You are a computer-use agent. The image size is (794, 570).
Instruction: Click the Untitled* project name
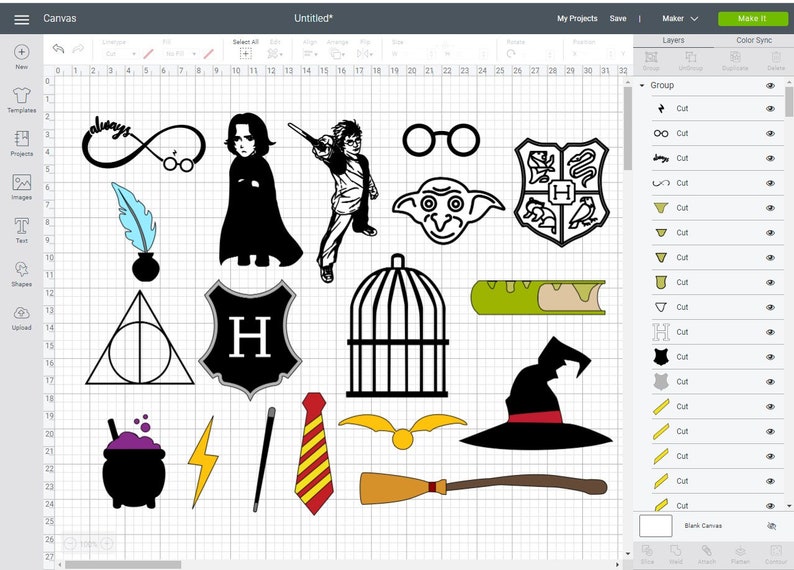(x=313, y=18)
